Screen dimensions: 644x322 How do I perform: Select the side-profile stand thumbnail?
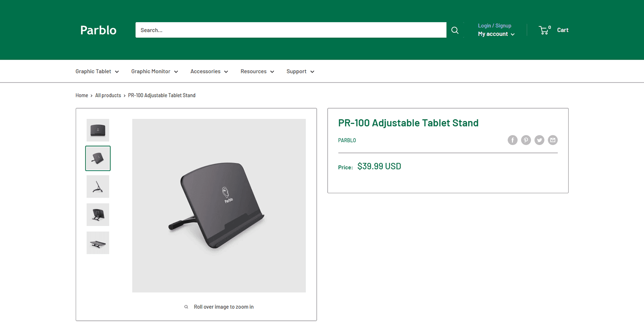coord(98,186)
